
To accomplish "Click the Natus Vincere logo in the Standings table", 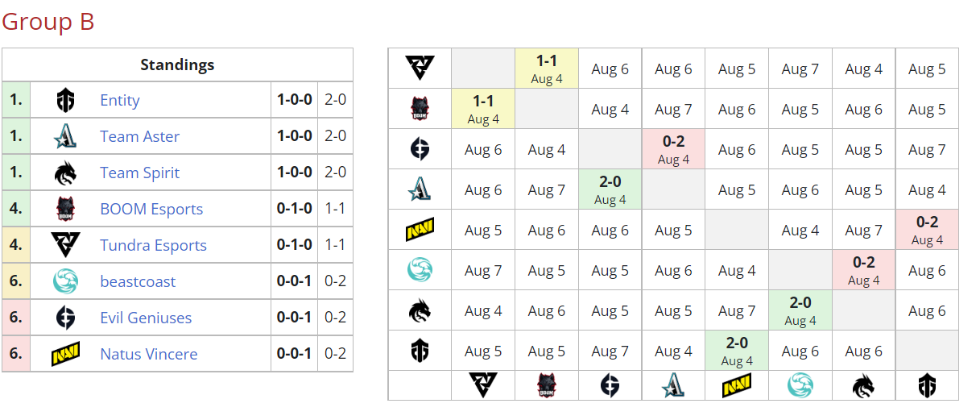I will 65,354.
